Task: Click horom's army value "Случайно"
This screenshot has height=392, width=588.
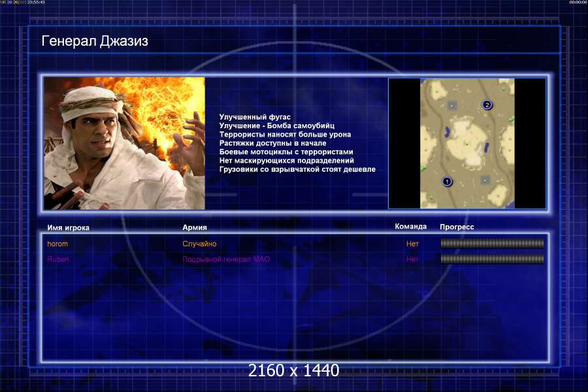Action: 199,244
